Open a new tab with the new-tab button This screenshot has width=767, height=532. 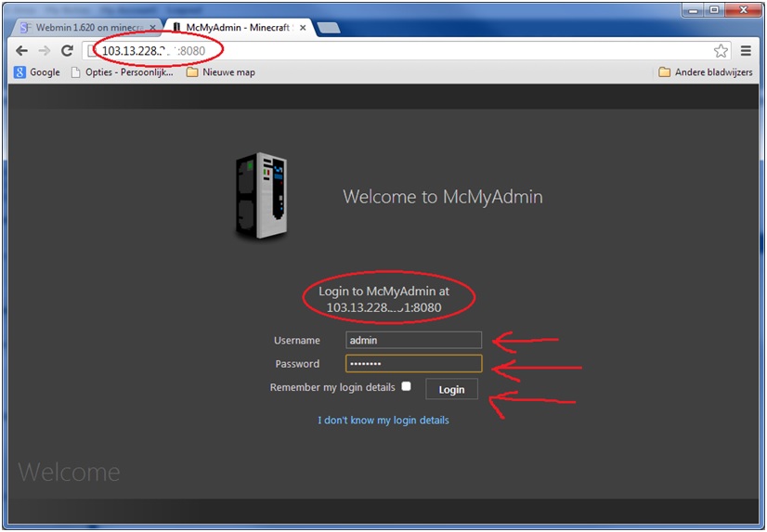pos(329,29)
